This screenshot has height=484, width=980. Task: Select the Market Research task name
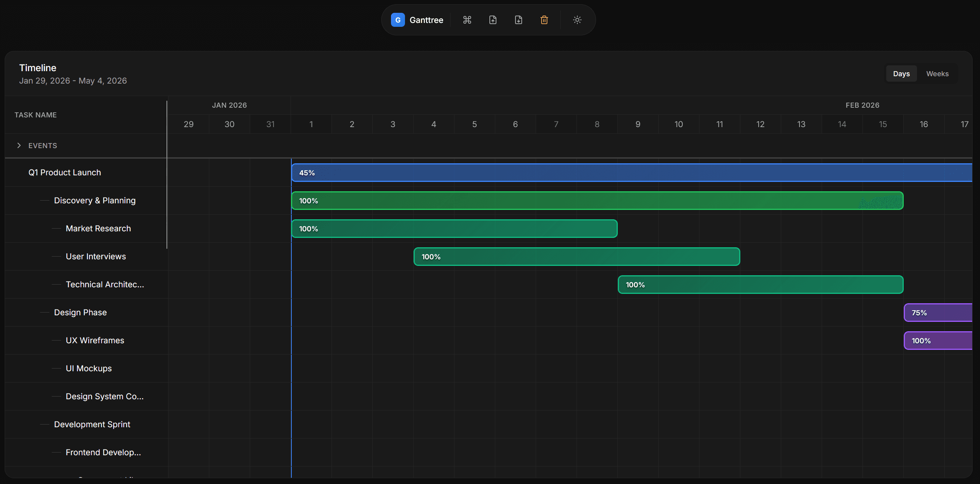tap(98, 228)
